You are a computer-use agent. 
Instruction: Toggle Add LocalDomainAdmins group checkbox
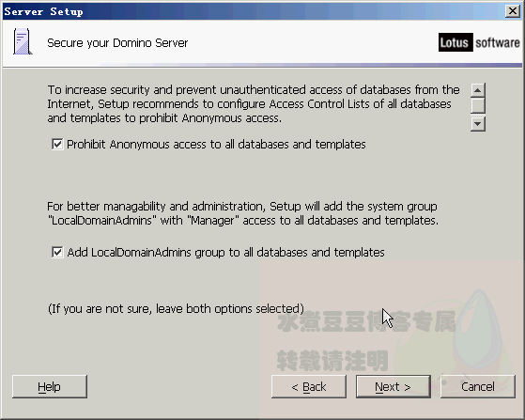[x=57, y=252]
